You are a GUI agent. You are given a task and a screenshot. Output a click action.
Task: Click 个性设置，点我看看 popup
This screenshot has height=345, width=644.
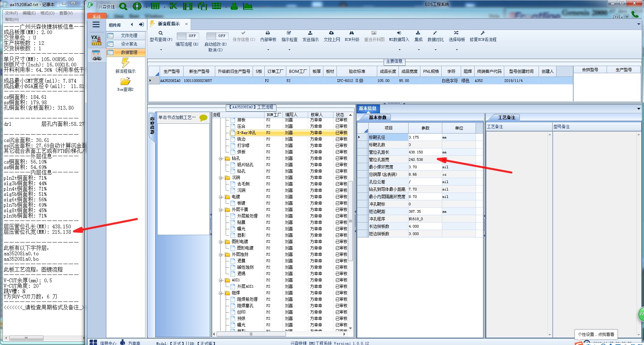(596, 335)
